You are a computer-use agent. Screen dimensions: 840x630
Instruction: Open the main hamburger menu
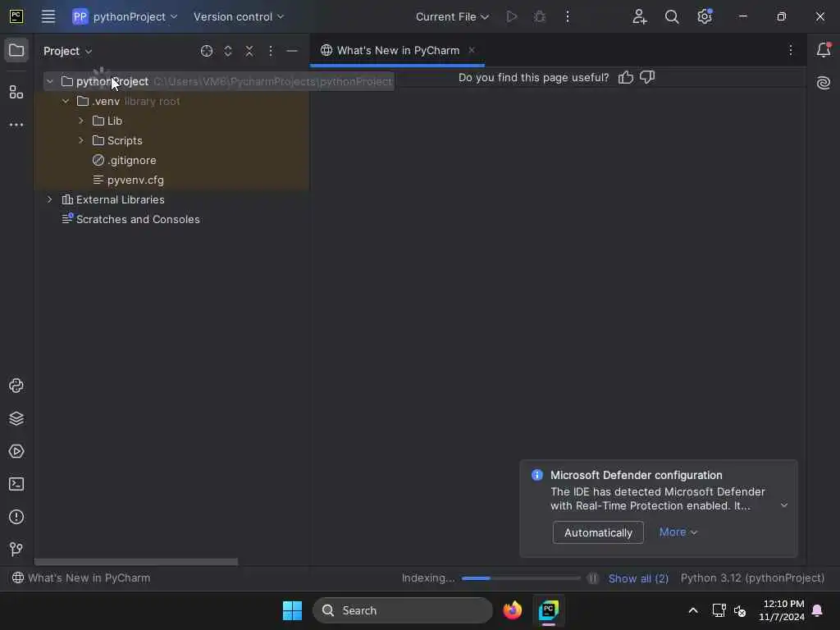[48, 16]
